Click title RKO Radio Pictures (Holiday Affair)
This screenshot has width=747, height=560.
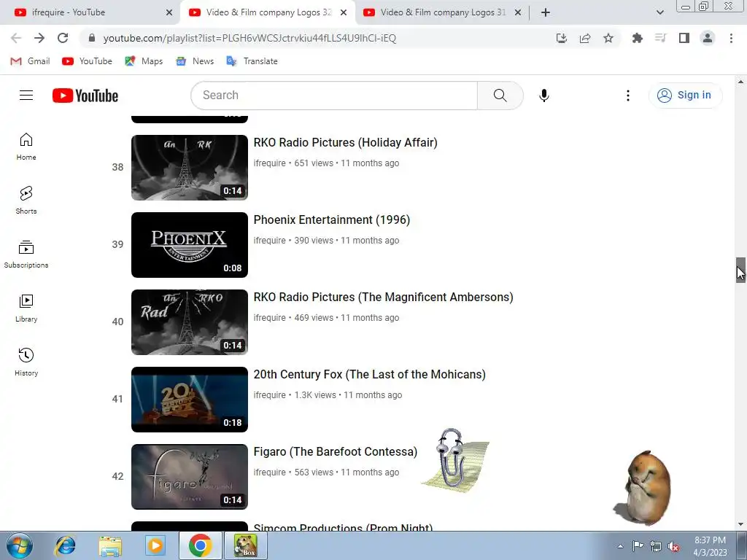345,142
